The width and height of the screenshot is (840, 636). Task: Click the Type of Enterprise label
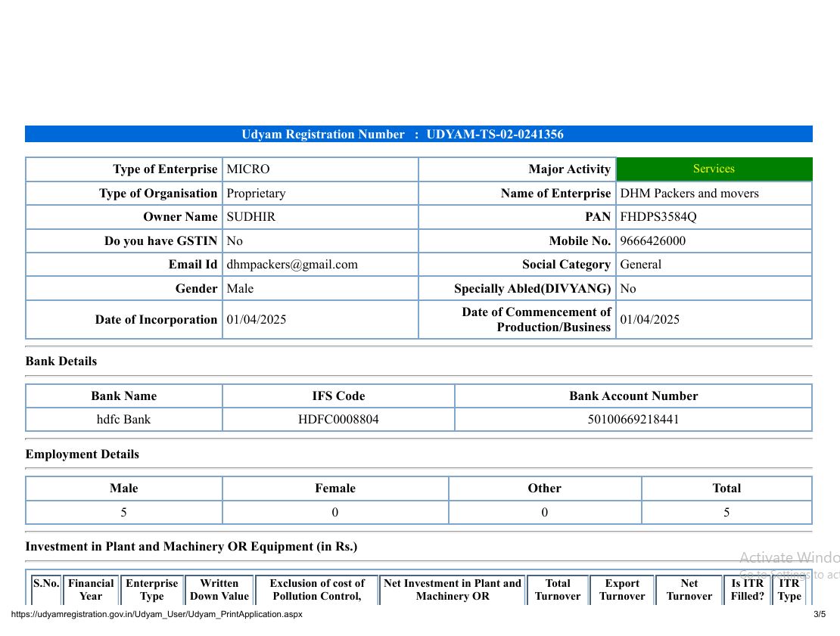pyautogui.click(x=165, y=169)
